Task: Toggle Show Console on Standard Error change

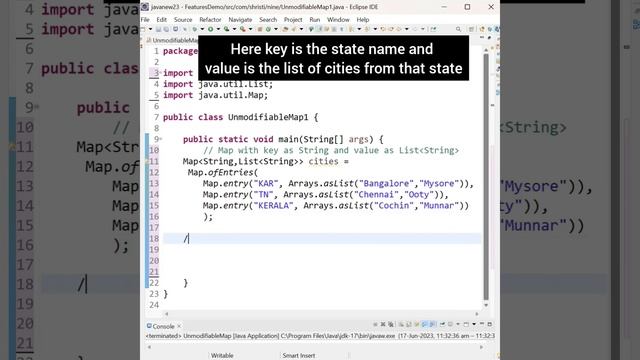Action: pos(431,324)
